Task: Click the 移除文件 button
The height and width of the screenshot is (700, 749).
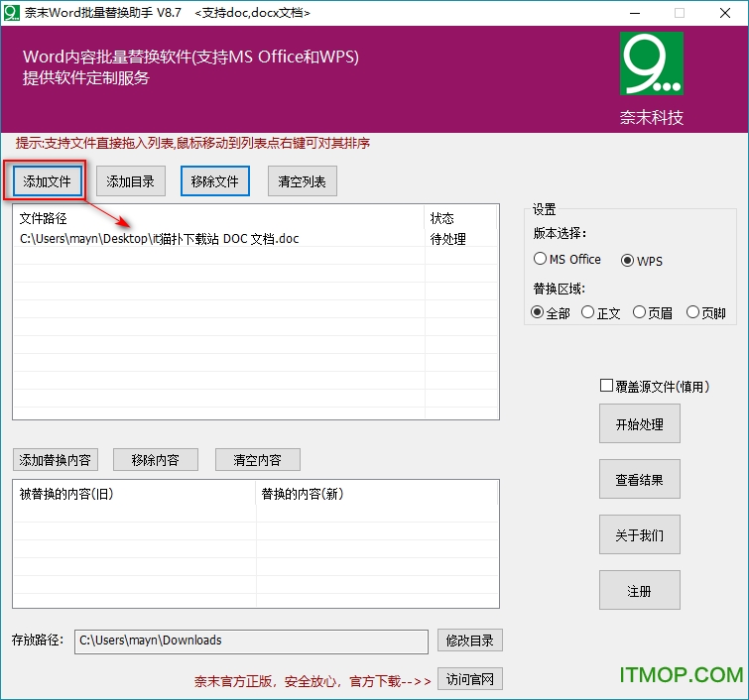Action: click(x=215, y=181)
